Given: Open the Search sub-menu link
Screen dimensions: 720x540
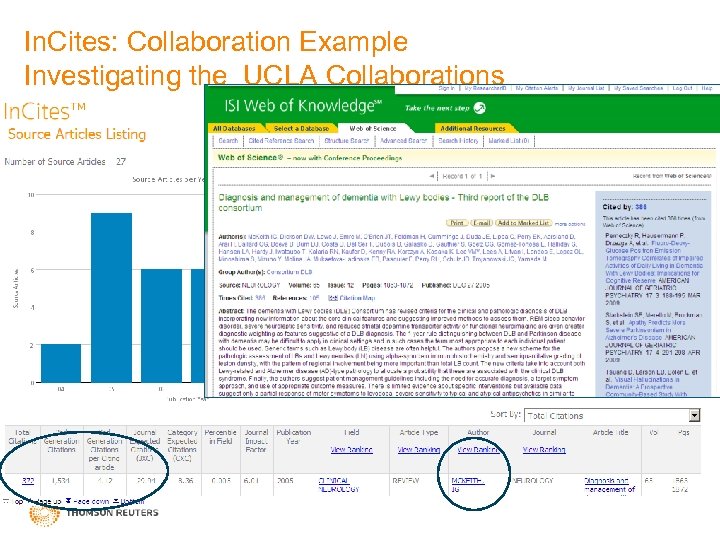Looking at the screenshot, I should point(228,141).
